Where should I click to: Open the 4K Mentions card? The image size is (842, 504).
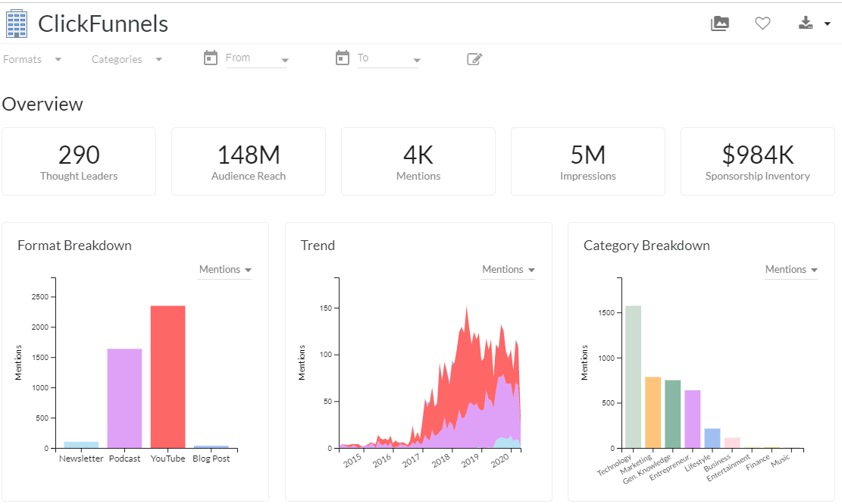tap(418, 161)
